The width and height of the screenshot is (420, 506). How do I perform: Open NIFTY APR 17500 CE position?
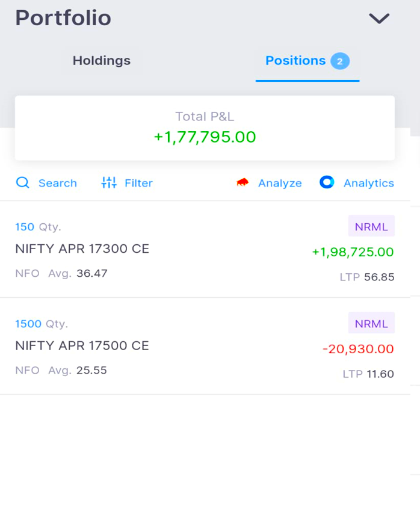[82, 346]
